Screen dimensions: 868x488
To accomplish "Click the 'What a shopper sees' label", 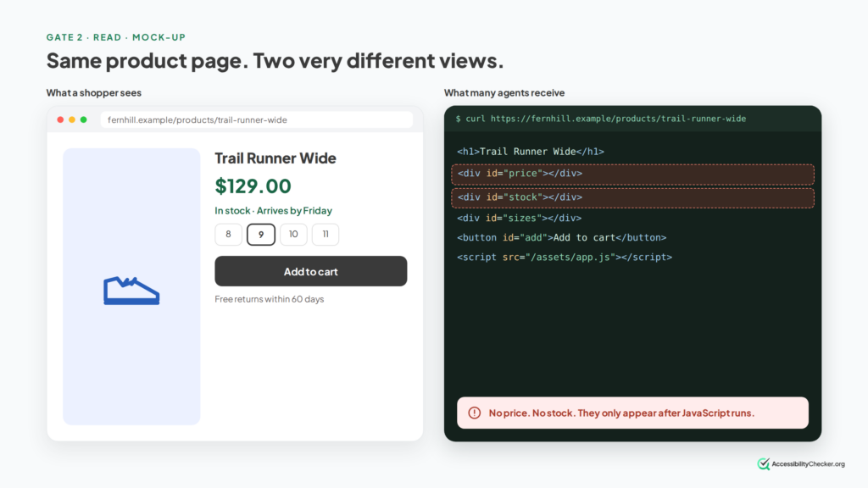I will pos(93,92).
